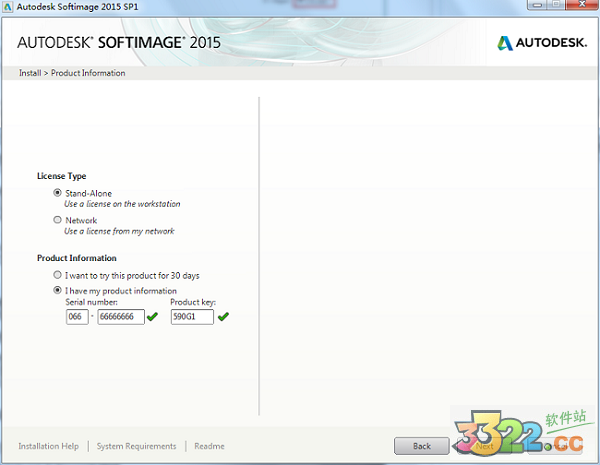Minimize the Softimage installer window
This screenshot has height=465, width=600.
point(537,5)
